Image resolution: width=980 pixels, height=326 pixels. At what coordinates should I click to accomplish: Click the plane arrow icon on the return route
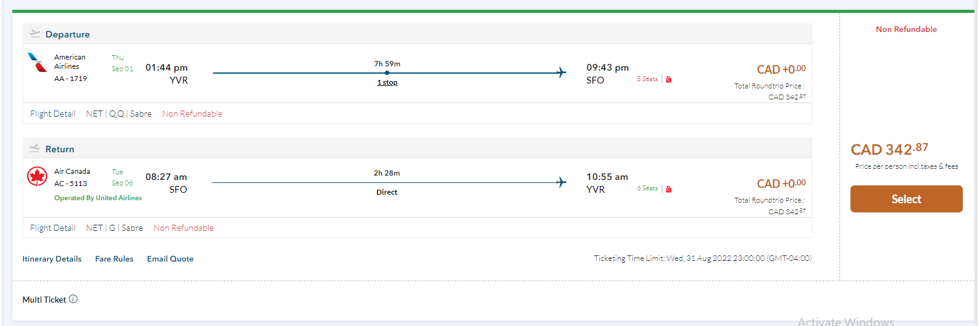pyautogui.click(x=561, y=182)
